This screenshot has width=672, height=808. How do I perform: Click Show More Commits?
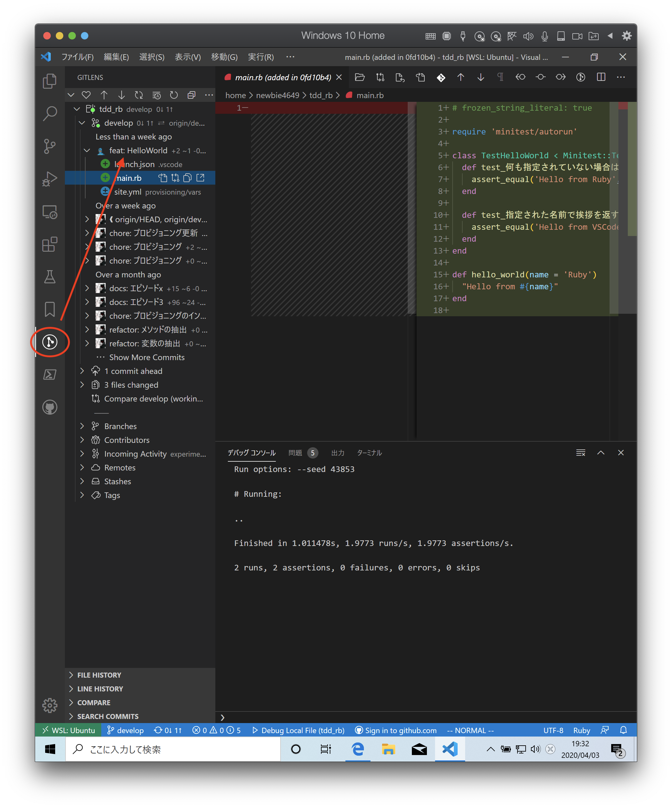[x=147, y=357]
